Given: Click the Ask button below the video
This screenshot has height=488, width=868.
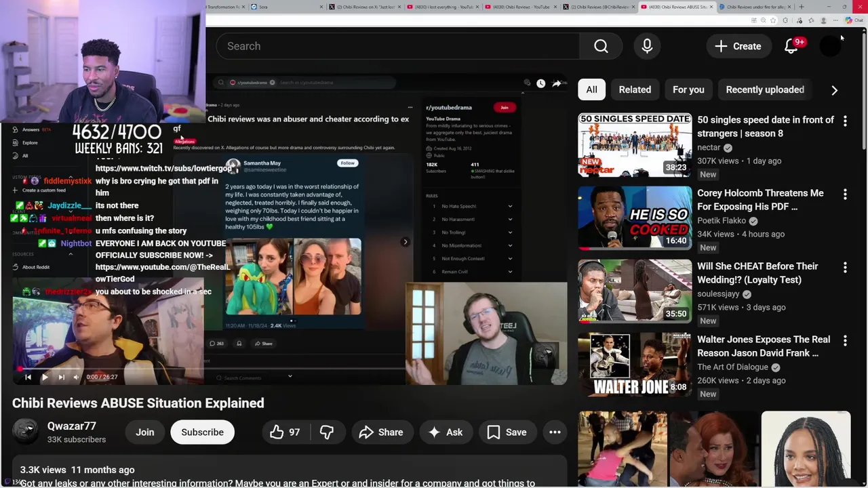Looking at the screenshot, I should tap(446, 432).
